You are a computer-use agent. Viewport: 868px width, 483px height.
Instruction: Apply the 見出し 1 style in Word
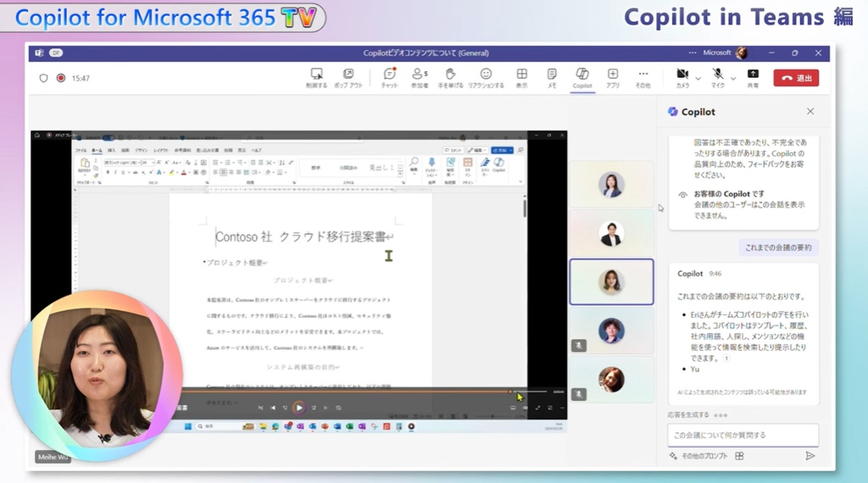pos(382,168)
